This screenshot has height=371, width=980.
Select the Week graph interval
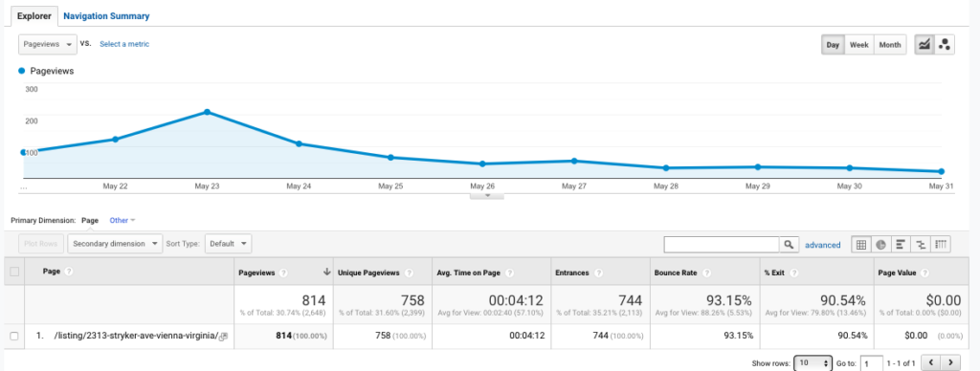858,45
